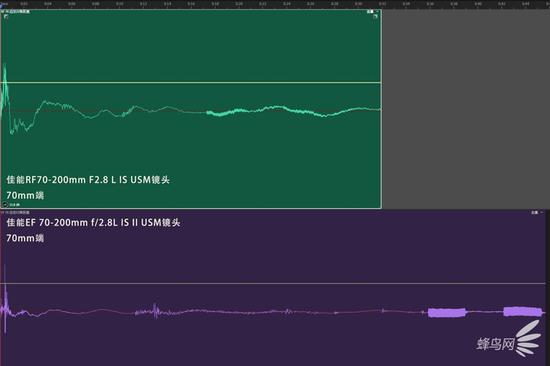Click the blue playhead marker at the timeline start
This screenshot has height=366, width=550.
pyautogui.click(x=2, y=5)
